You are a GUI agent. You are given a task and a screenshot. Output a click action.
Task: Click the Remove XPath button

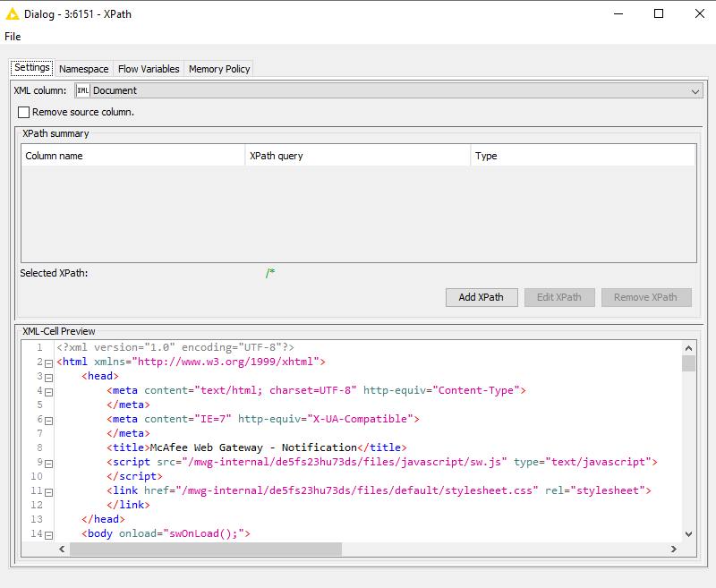coord(646,297)
